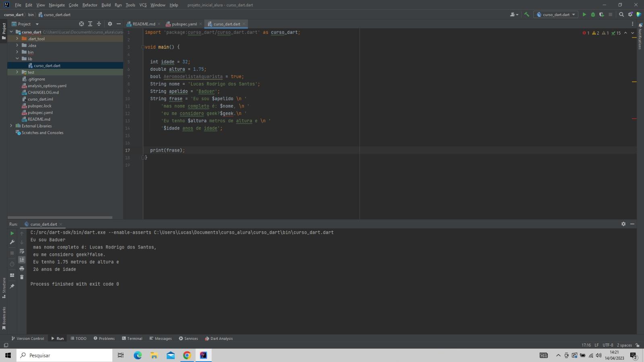Viewport: 644px width, 362px height.
Task: Collapse the lib folder
Action: click(x=17, y=59)
